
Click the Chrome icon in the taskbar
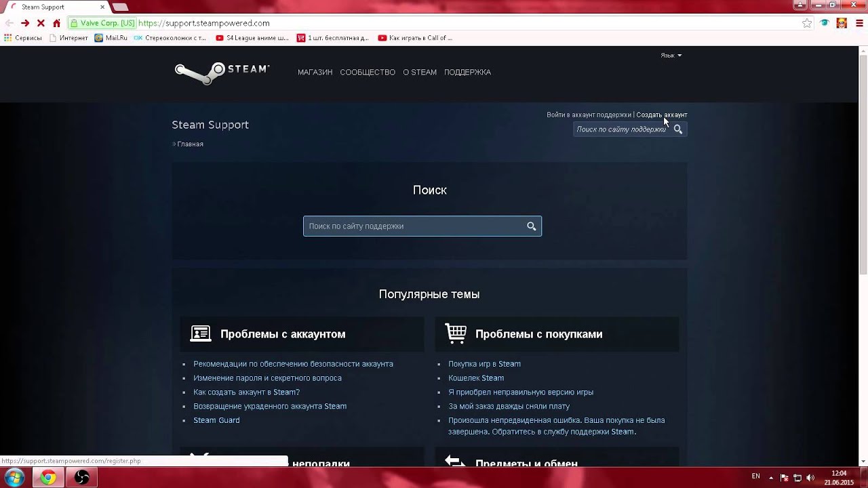pos(48,478)
